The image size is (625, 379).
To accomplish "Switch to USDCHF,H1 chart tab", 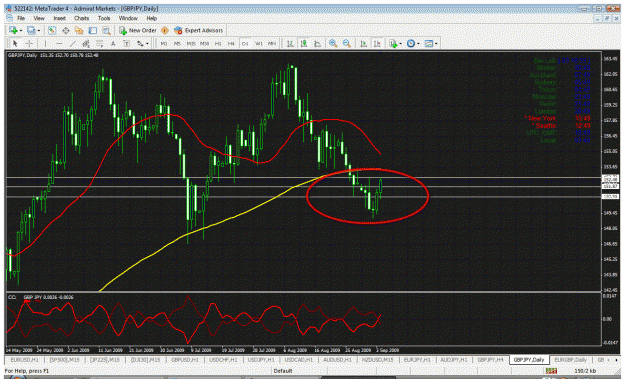I will point(223,360).
